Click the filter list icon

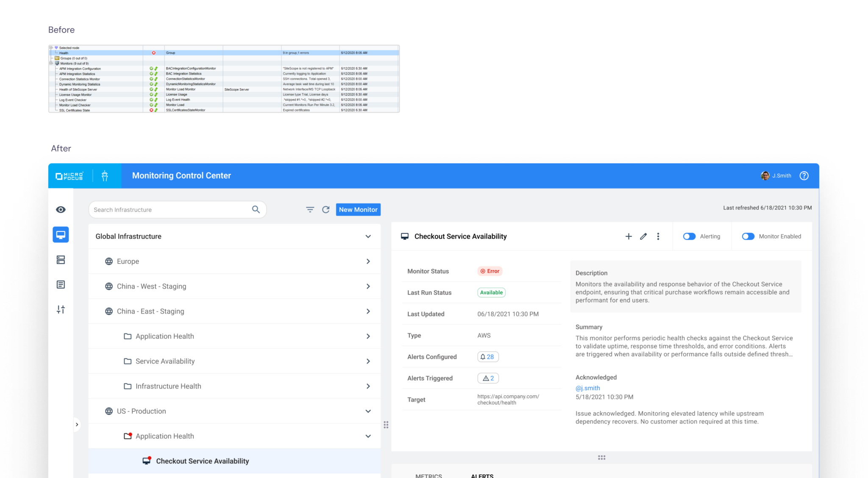(310, 210)
